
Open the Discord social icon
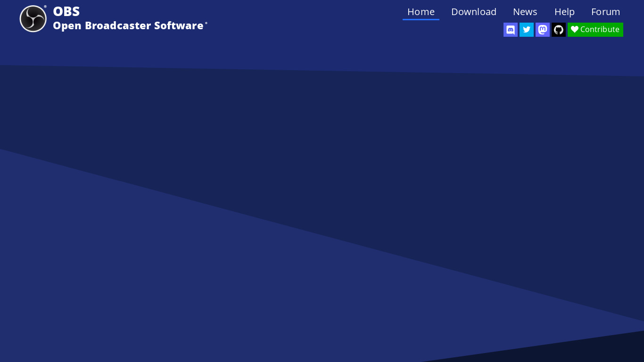click(x=511, y=30)
